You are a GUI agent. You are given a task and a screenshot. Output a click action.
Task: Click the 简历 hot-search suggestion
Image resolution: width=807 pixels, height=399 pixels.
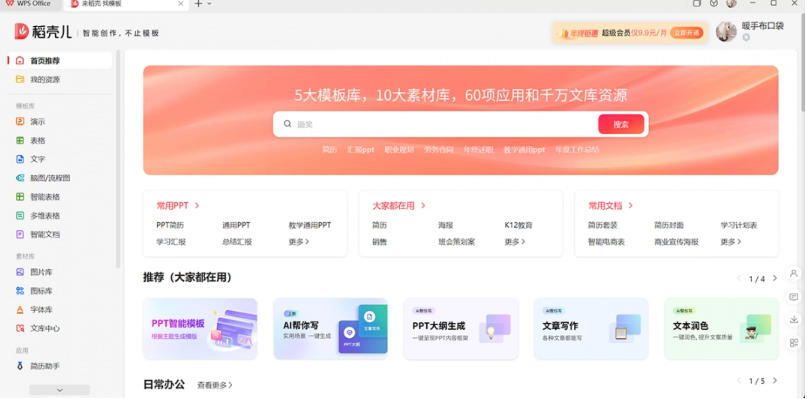coord(329,150)
